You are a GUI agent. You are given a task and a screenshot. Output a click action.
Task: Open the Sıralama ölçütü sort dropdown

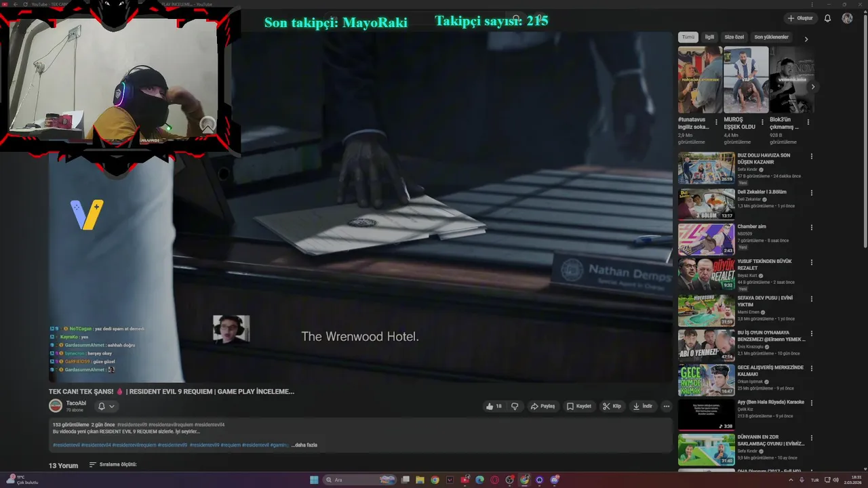point(113,465)
